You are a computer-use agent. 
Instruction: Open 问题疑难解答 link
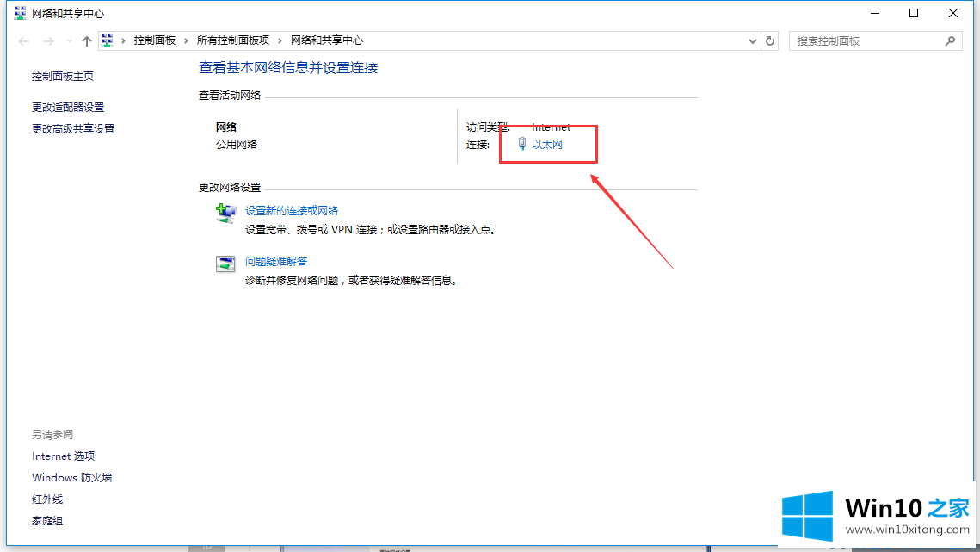click(276, 262)
